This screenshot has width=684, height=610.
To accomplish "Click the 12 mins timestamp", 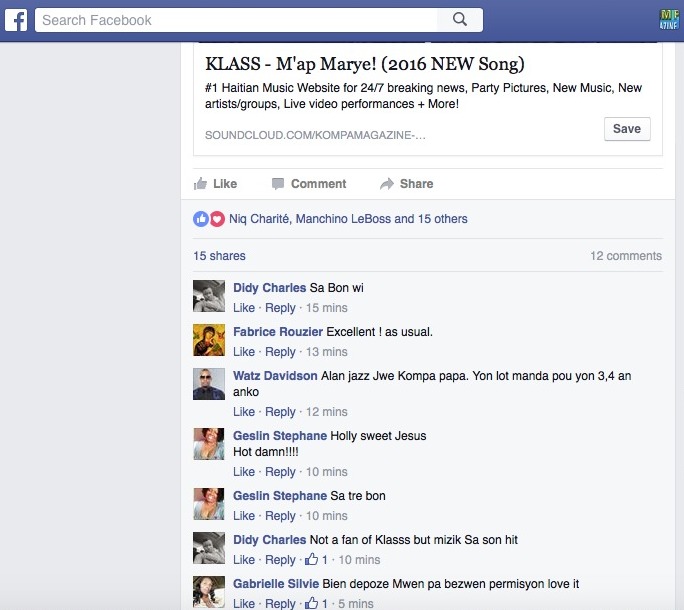I will [327, 412].
